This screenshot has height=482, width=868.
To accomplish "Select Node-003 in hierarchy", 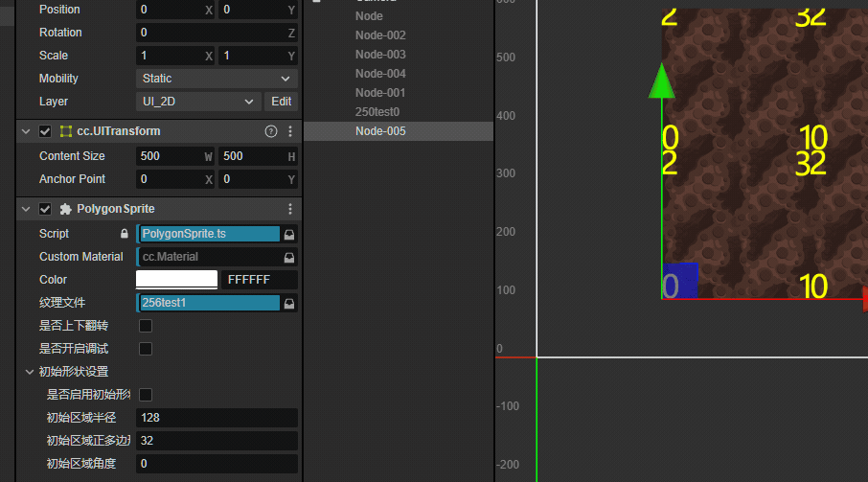I will (380, 55).
